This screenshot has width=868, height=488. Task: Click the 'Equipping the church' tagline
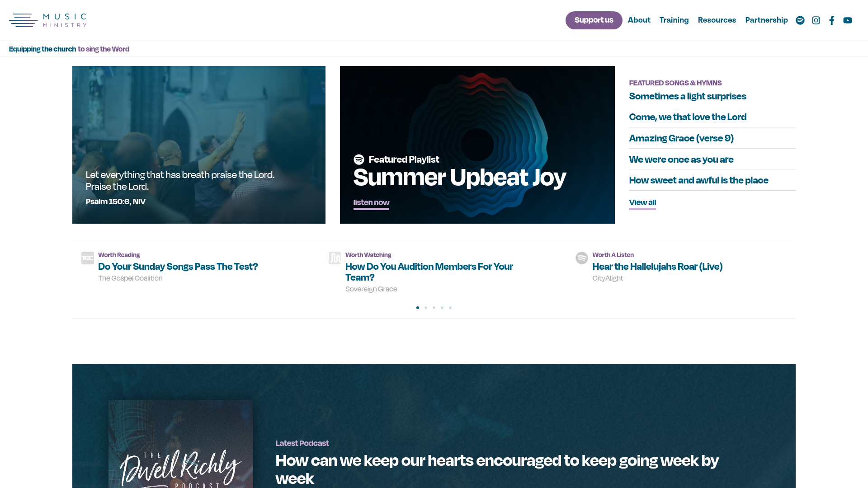point(42,49)
